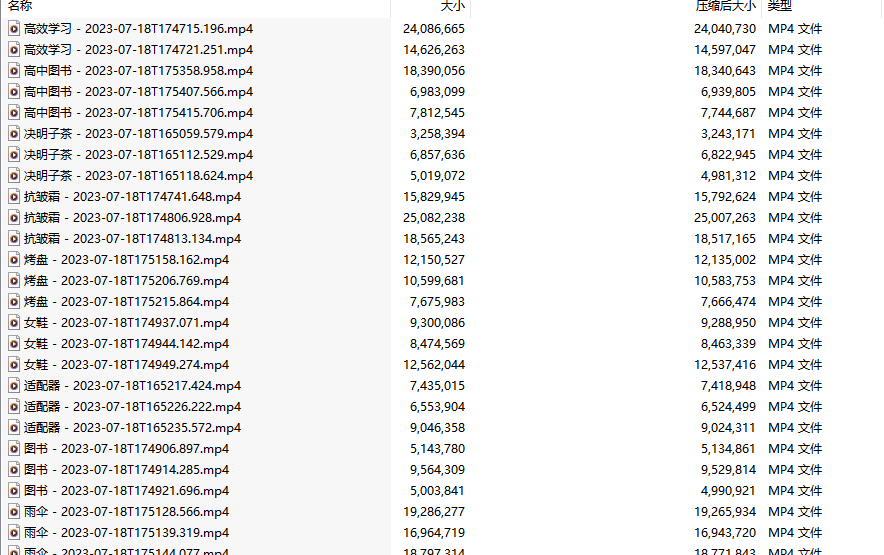Click the file icon of 女鞋 174937.071.mp4

pyautogui.click(x=14, y=323)
